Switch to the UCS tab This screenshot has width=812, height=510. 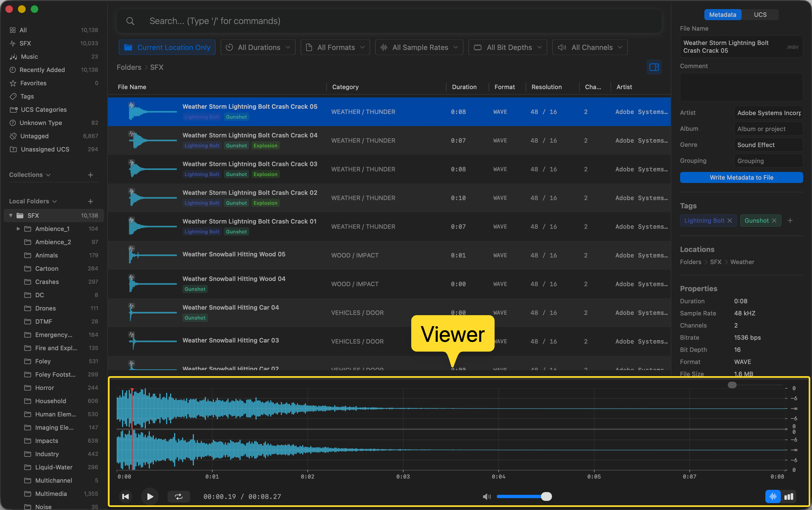click(760, 15)
